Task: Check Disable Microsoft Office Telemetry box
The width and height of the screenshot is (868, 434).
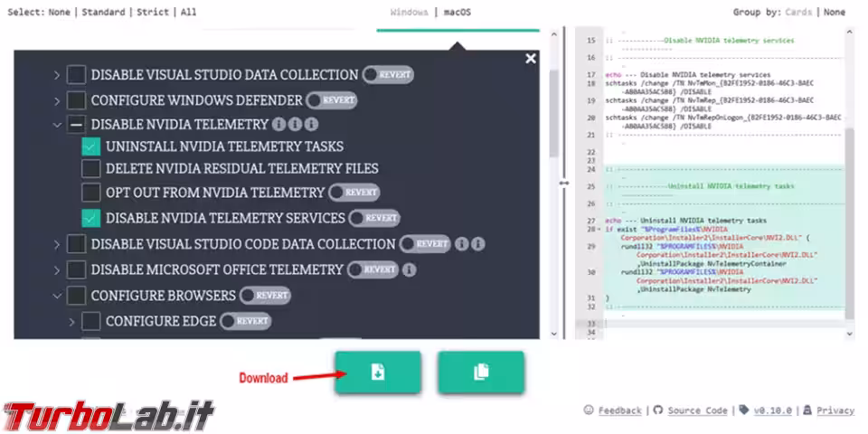Action: click(76, 270)
